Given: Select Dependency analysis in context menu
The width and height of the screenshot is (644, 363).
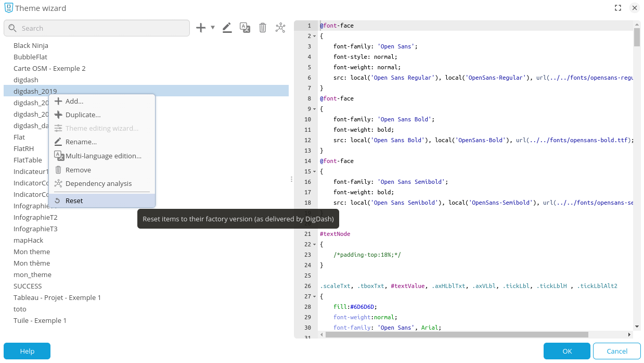Looking at the screenshot, I should [98, 183].
